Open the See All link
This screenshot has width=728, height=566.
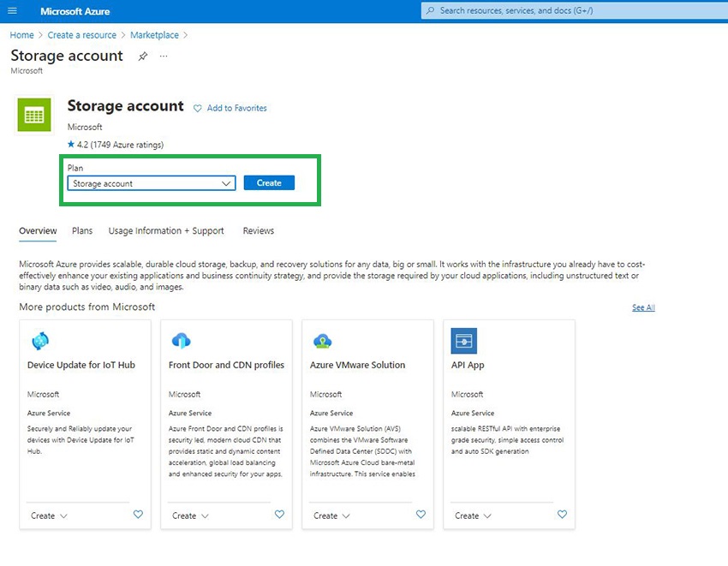[643, 307]
